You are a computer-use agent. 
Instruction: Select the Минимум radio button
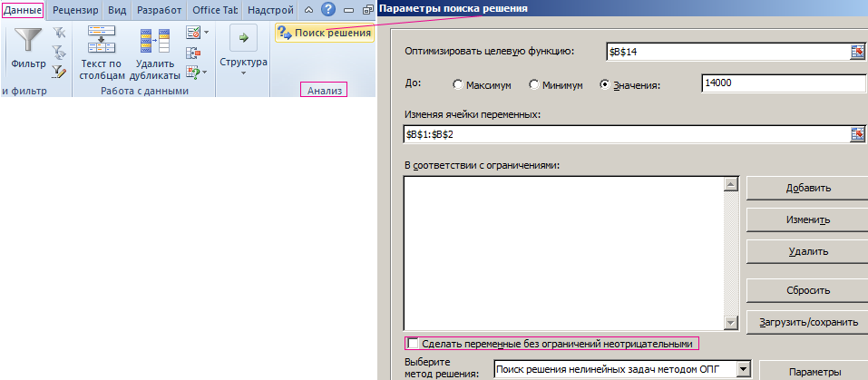533,84
